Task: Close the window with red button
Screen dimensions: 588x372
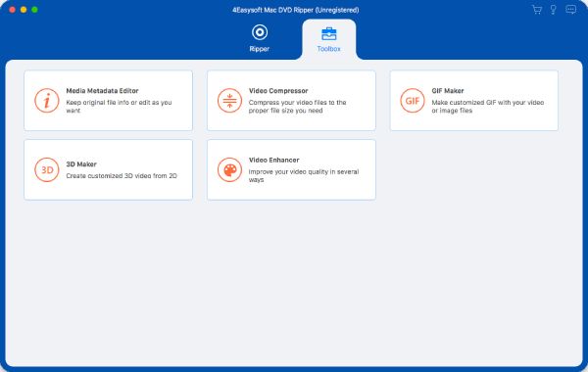Action: coord(12,10)
